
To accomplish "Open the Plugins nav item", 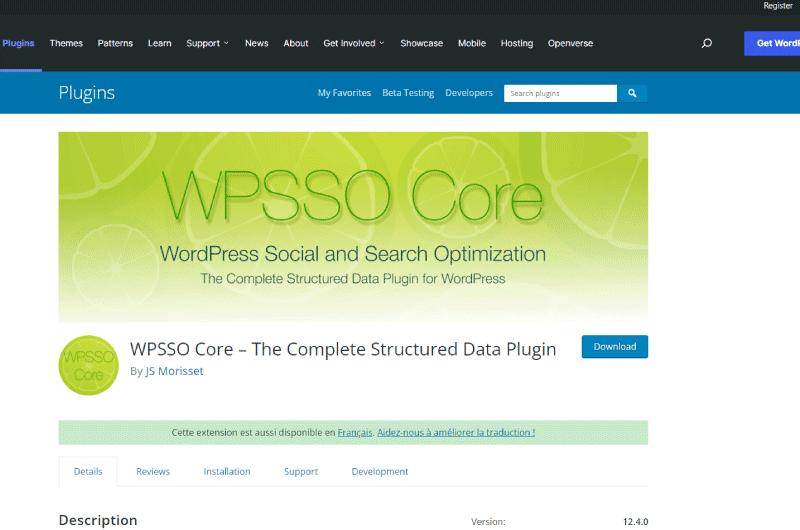I will pyautogui.click(x=18, y=43).
